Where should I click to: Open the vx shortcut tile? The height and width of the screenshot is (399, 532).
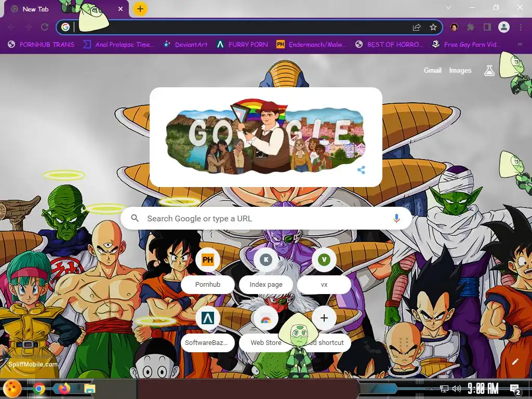pyautogui.click(x=324, y=270)
